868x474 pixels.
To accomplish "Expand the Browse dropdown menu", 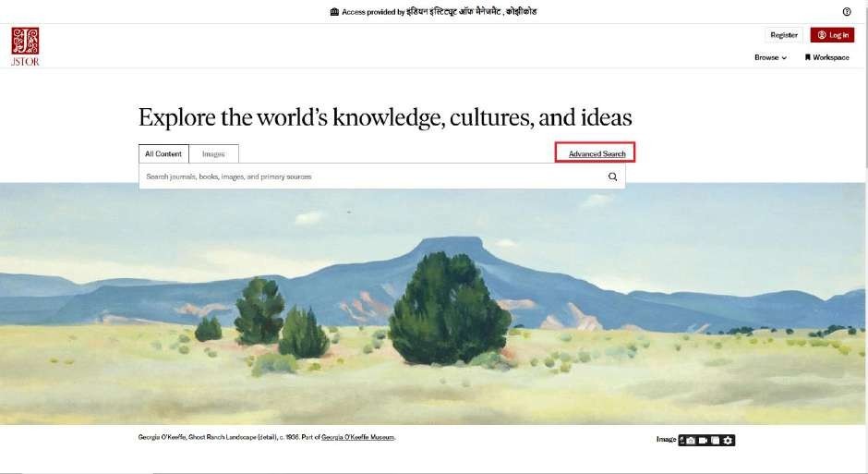I will click(x=770, y=57).
